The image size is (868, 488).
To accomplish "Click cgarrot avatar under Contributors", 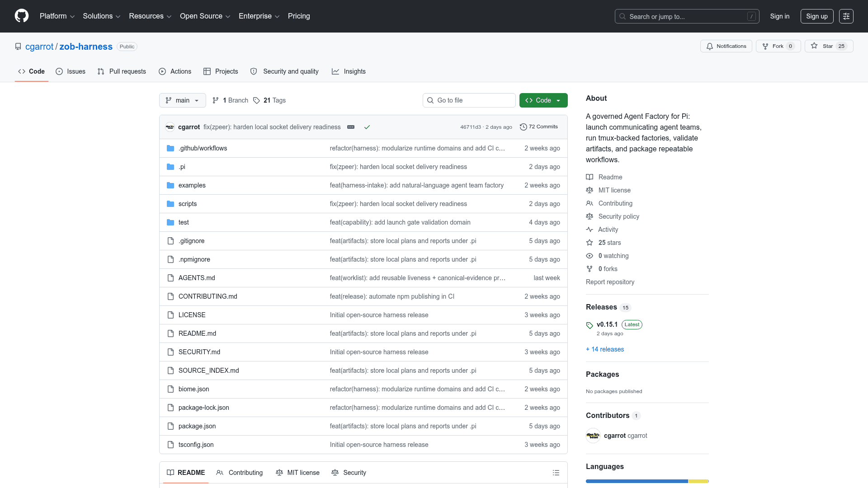I will pyautogui.click(x=593, y=436).
